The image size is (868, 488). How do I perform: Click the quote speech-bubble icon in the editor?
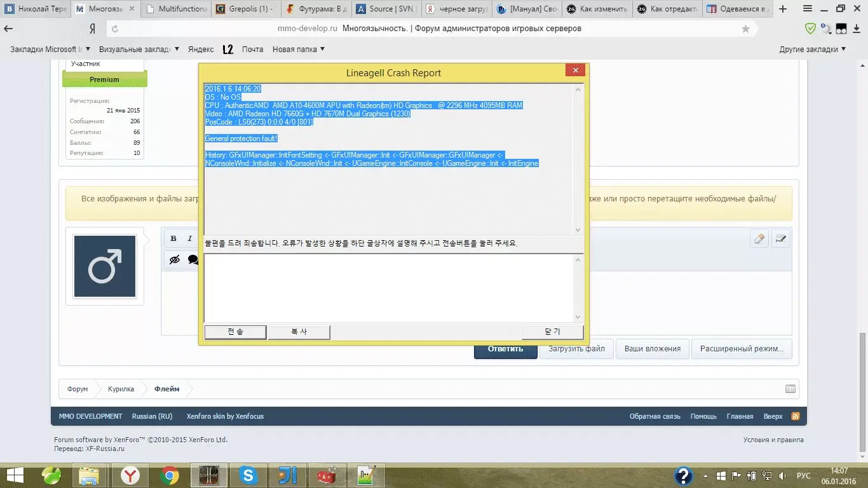192,260
